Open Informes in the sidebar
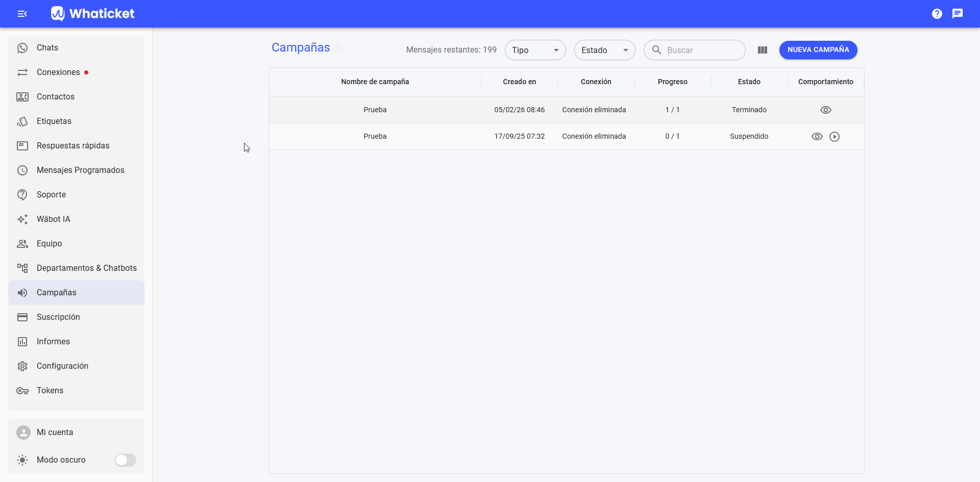The image size is (980, 482). pos(77,342)
